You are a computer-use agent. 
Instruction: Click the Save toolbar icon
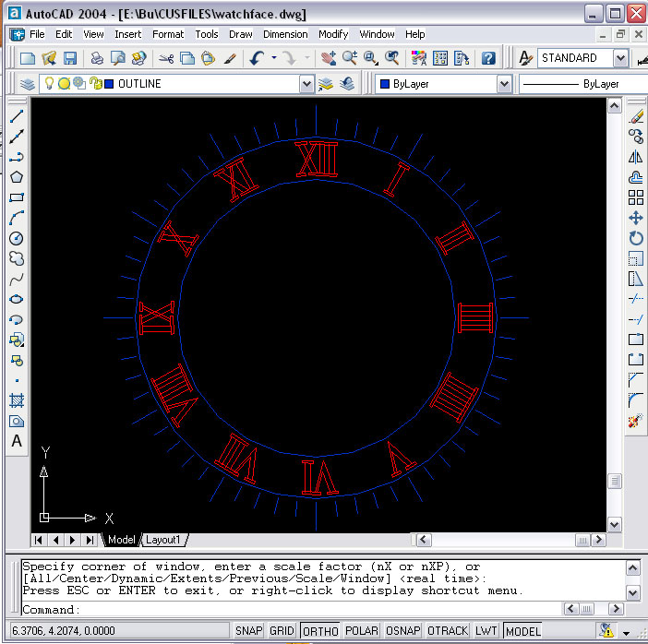click(x=70, y=58)
